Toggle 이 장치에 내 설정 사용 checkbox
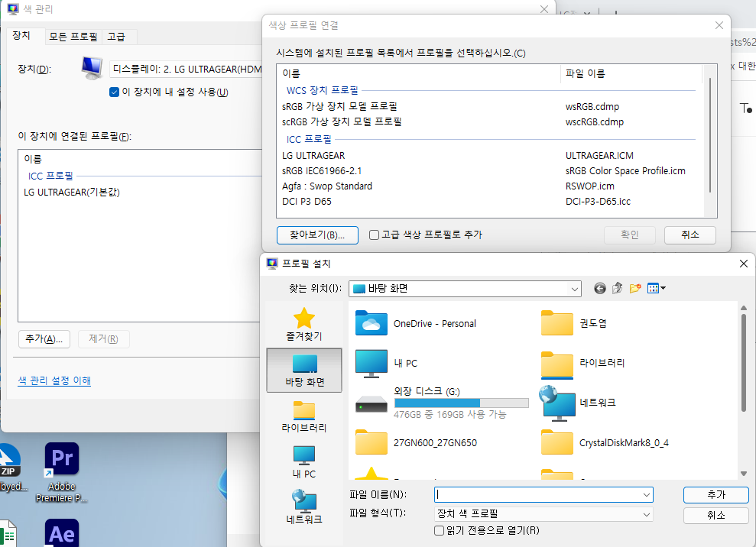Viewport: 756px width, 547px height. [x=114, y=92]
